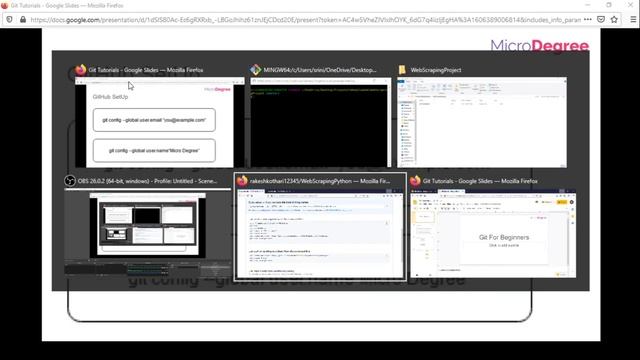Minimize the Firefox window

tap(588, 5)
